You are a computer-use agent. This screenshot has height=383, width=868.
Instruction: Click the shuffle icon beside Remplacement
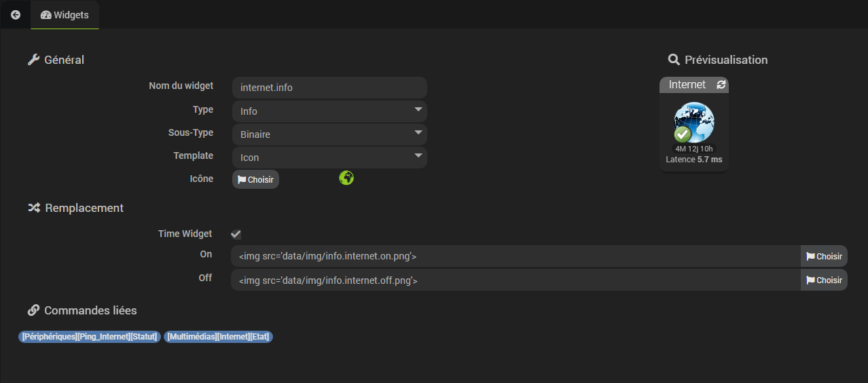[x=34, y=208]
